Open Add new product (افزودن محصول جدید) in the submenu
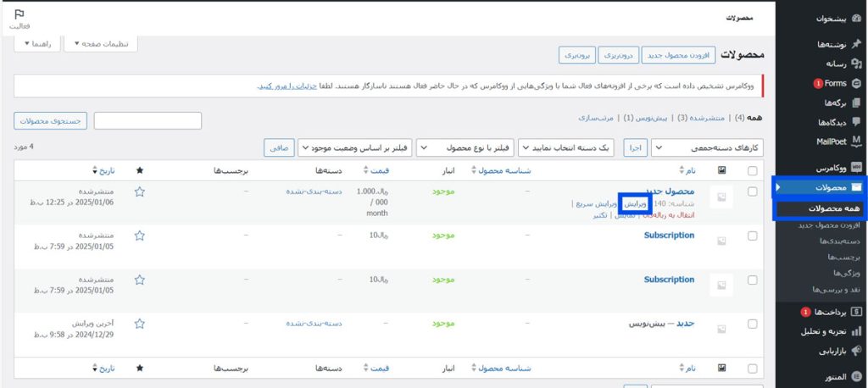 point(829,225)
